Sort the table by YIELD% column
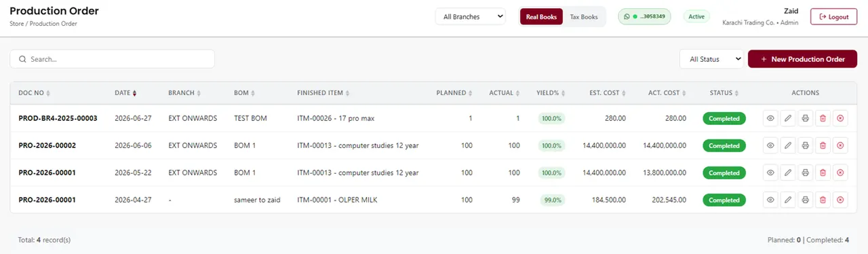868x254 pixels. [x=551, y=93]
